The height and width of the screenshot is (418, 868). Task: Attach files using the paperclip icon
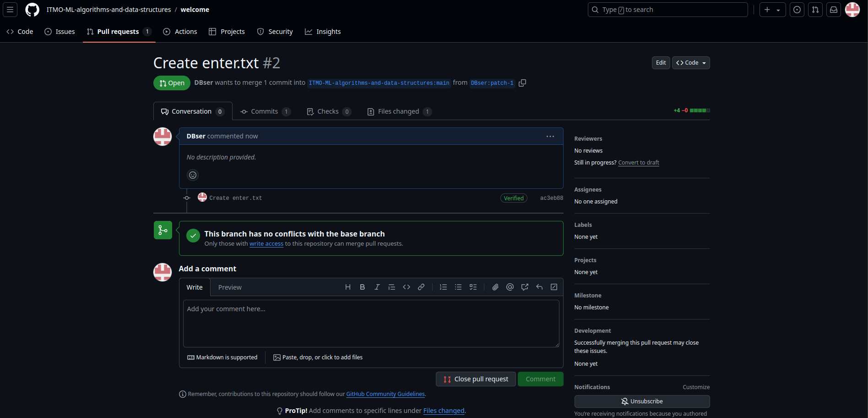pos(495,287)
